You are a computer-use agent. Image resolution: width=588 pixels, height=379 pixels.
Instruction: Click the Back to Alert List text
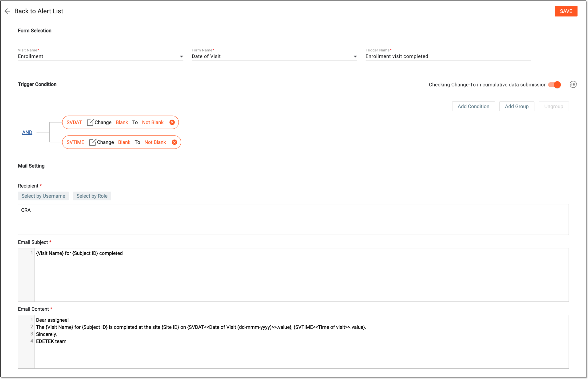pyautogui.click(x=39, y=11)
